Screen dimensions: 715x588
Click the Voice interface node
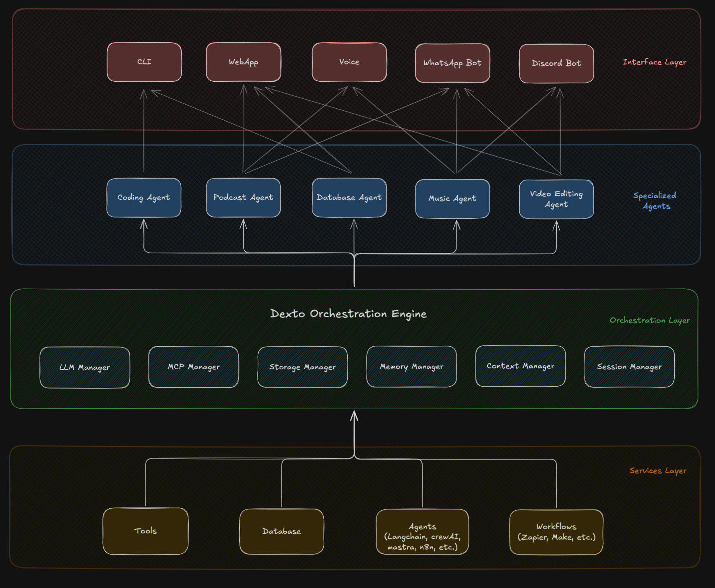(349, 62)
